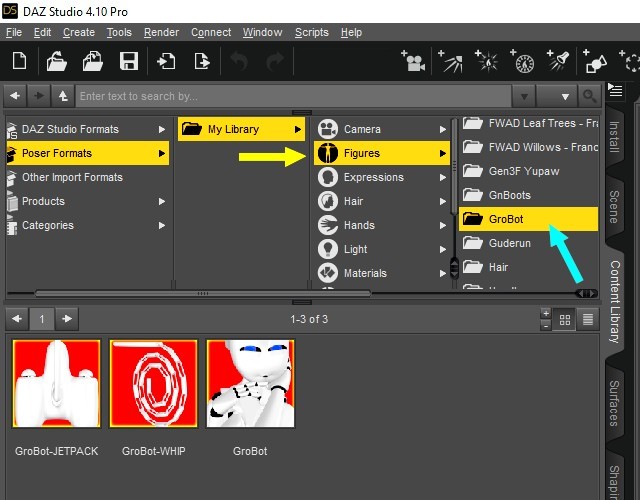Open the Guderun folder

pos(529,243)
